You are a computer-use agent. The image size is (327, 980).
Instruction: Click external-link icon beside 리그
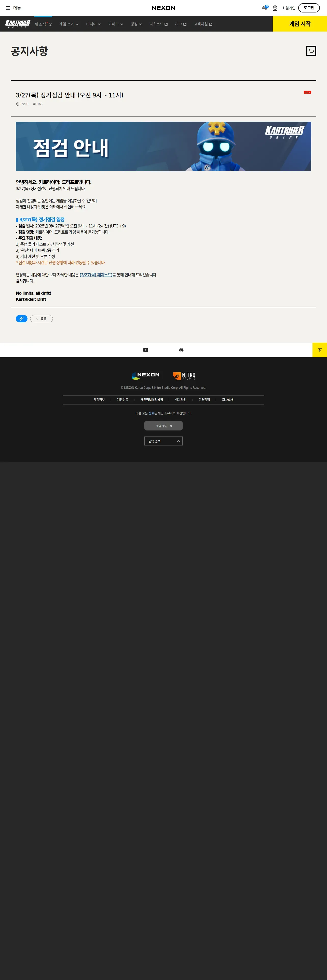tap(185, 24)
